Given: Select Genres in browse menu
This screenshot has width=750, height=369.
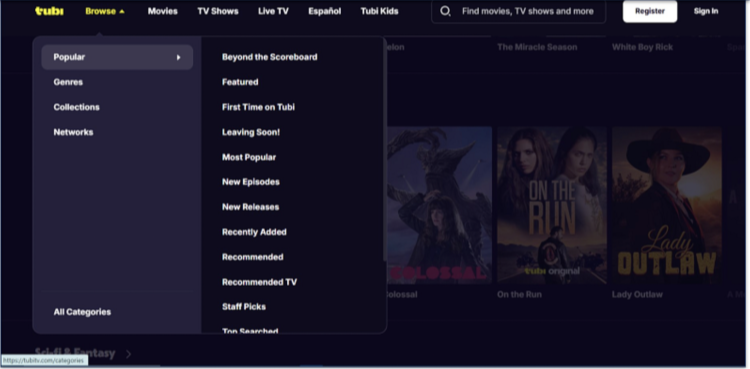Looking at the screenshot, I should coord(68,82).
